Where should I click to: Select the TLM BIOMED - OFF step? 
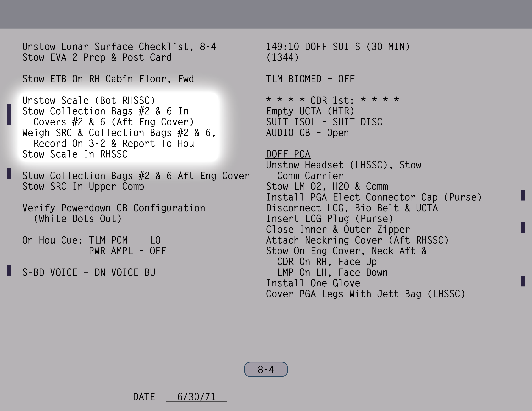click(x=310, y=79)
